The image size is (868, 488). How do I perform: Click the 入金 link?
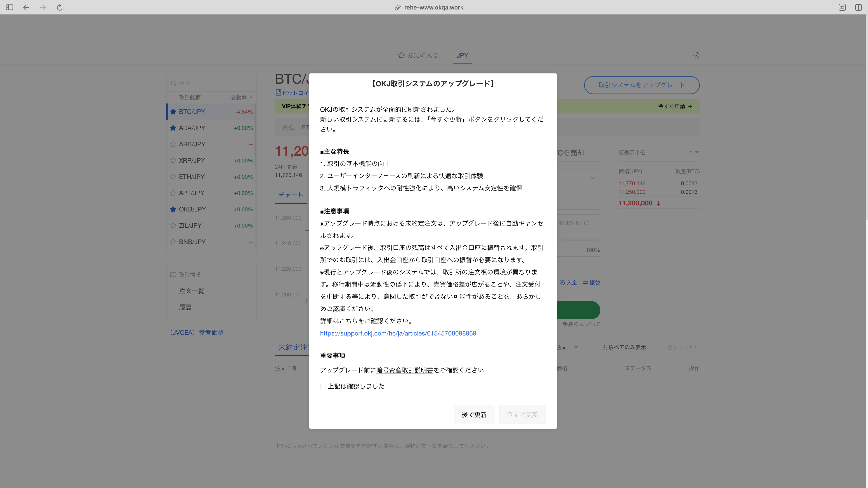tap(568, 283)
